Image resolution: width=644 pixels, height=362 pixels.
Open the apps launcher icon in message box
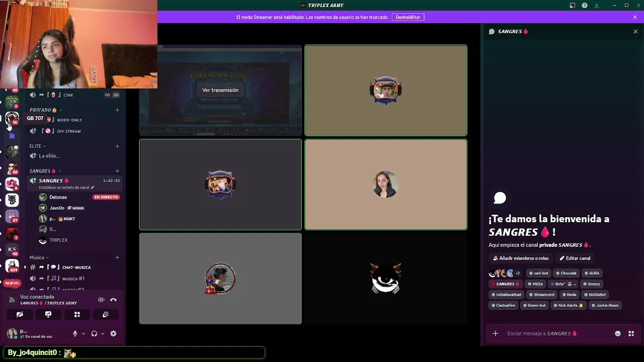631,333
